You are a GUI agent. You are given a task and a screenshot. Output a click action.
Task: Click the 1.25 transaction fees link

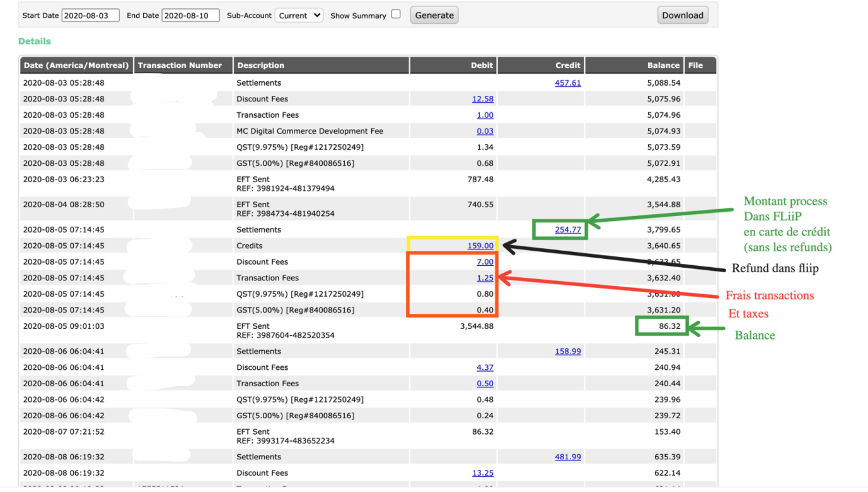485,278
